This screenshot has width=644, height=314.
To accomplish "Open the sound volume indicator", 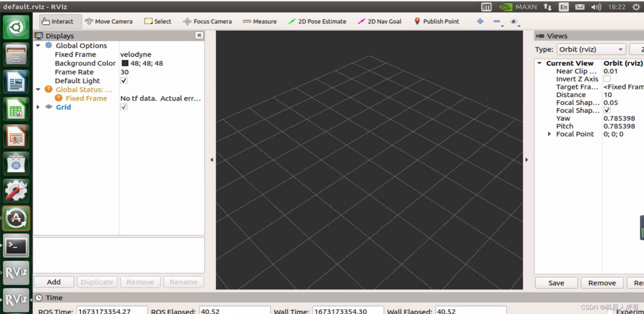I will click(596, 7).
